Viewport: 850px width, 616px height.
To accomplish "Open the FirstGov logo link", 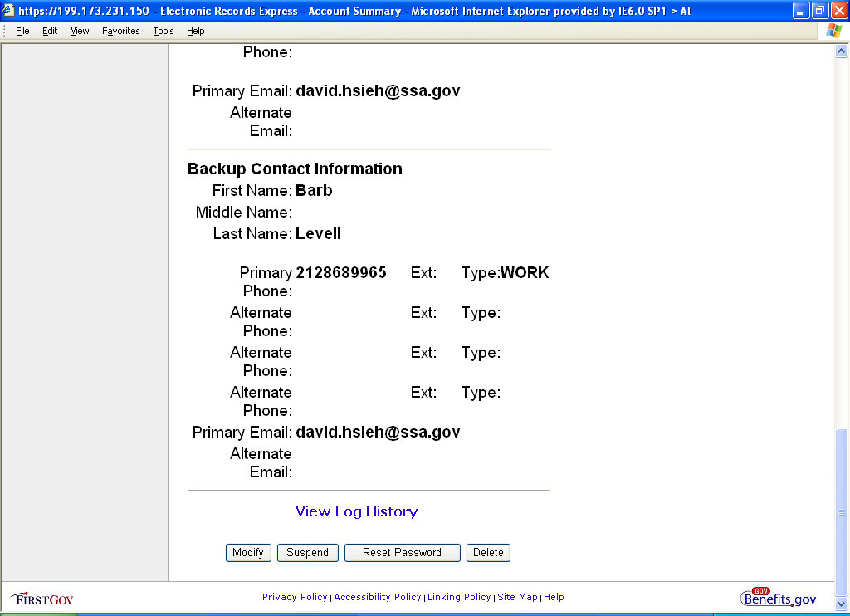I will pos(42,598).
